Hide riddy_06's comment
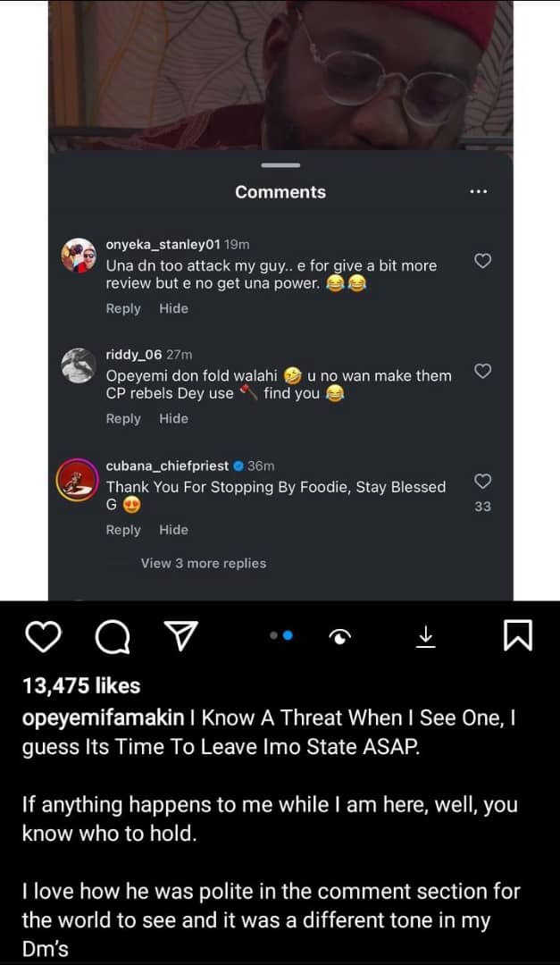 [173, 418]
